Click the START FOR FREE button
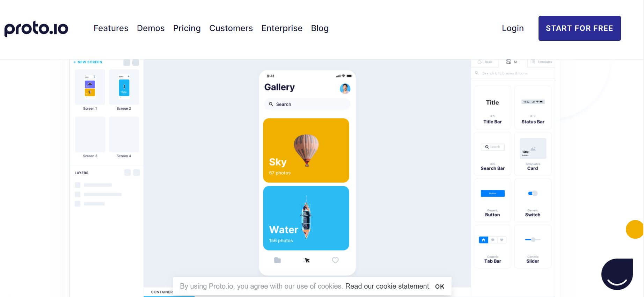 579,28
